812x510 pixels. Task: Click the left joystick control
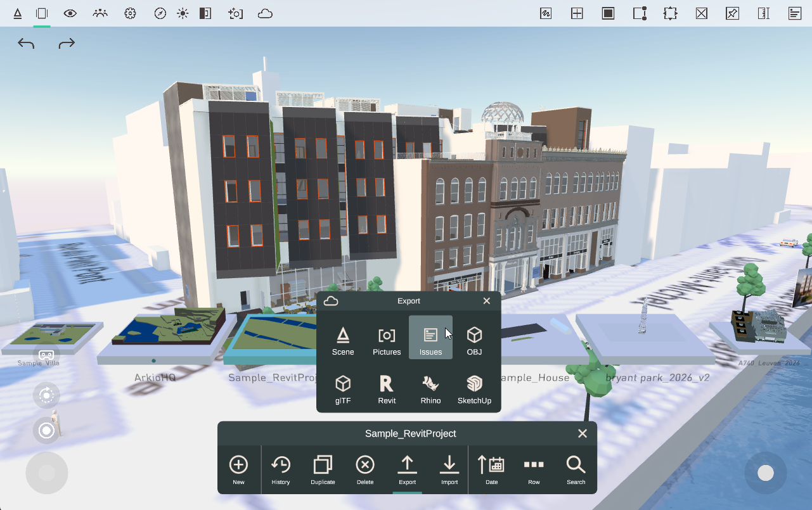click(47, 473)
